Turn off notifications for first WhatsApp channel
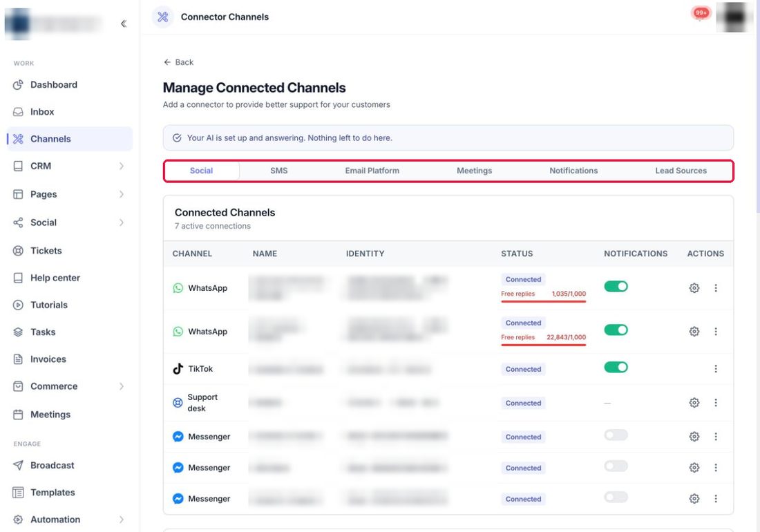 tap(616, 286)
